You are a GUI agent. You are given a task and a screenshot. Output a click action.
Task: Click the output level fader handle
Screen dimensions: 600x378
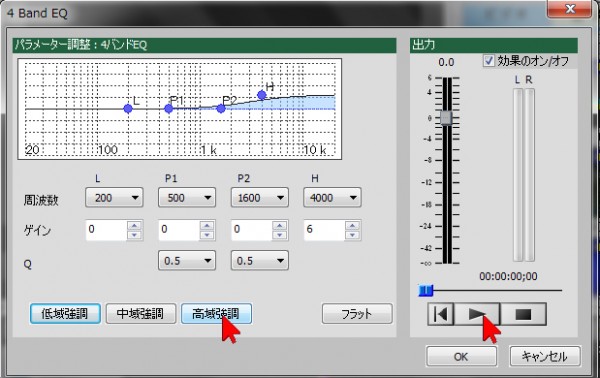[x=446, y=118]
